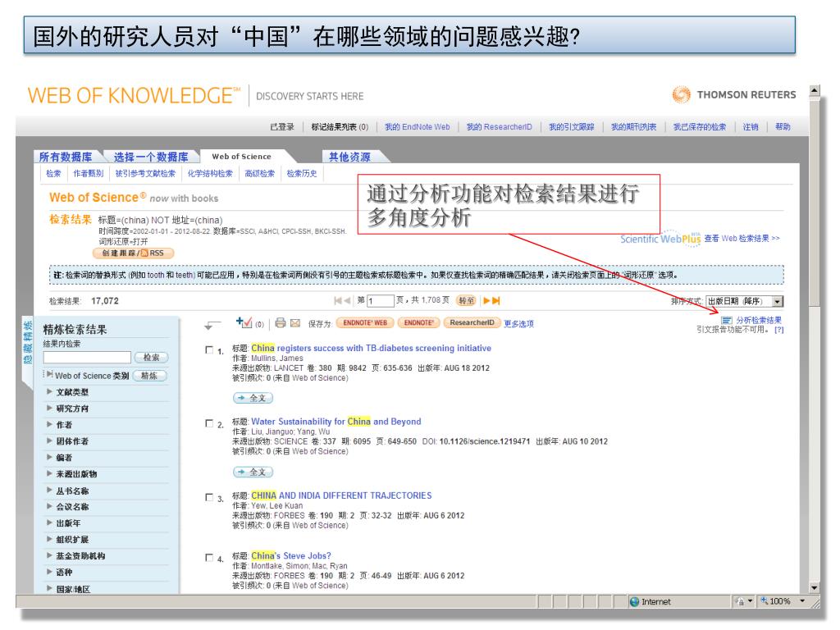Open the 高级检索 sub-tab
The width and height of the screenshot is (840, 630).
click(x=260, y=174)
